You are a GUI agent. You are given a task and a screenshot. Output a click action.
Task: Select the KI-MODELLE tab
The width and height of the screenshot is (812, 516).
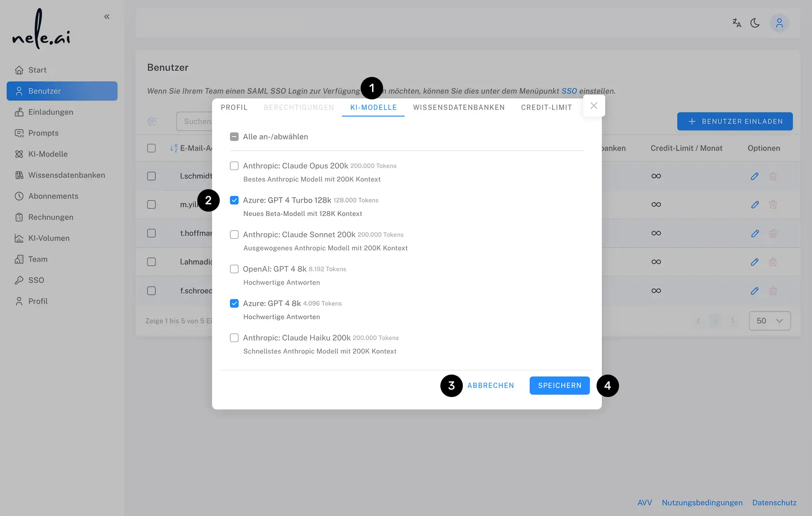pyautogui.click(x=374, y=107)
